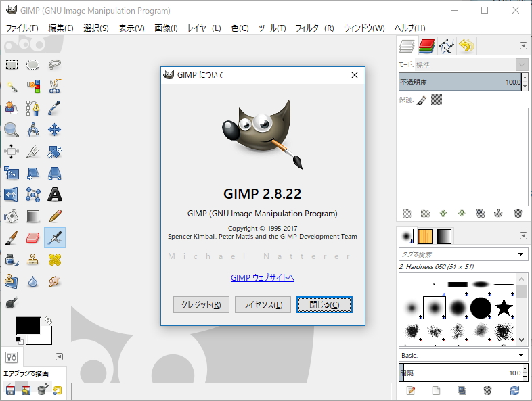Reset colors to default black and white
This screenshot has height=401, width=532.
coord(19,340)
